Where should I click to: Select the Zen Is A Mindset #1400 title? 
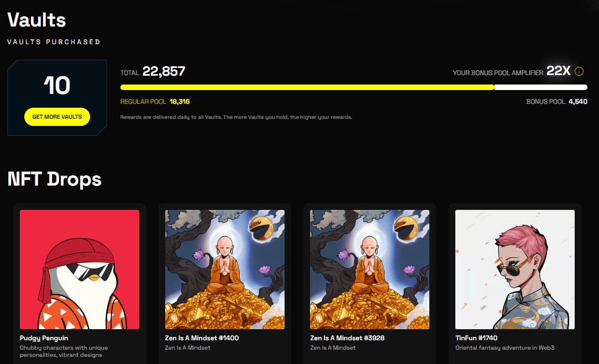[202, 338]
